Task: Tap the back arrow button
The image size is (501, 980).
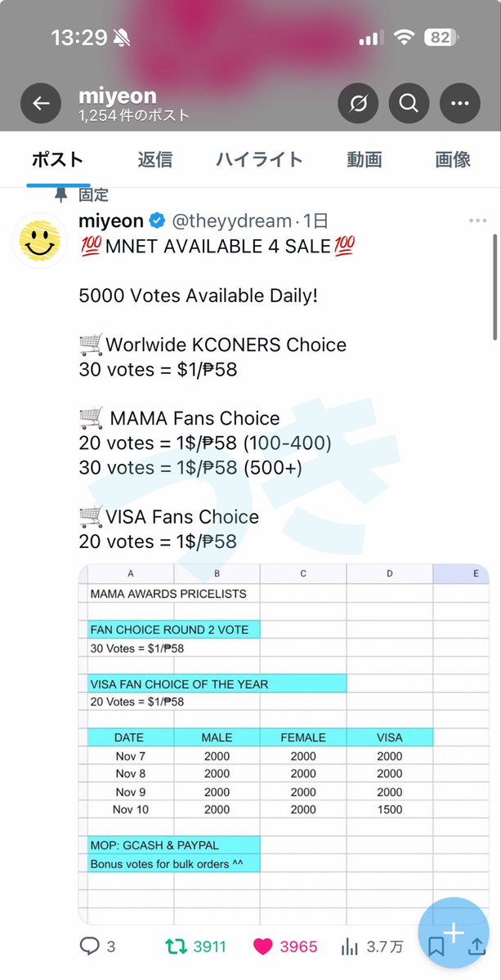Action: 41,104
